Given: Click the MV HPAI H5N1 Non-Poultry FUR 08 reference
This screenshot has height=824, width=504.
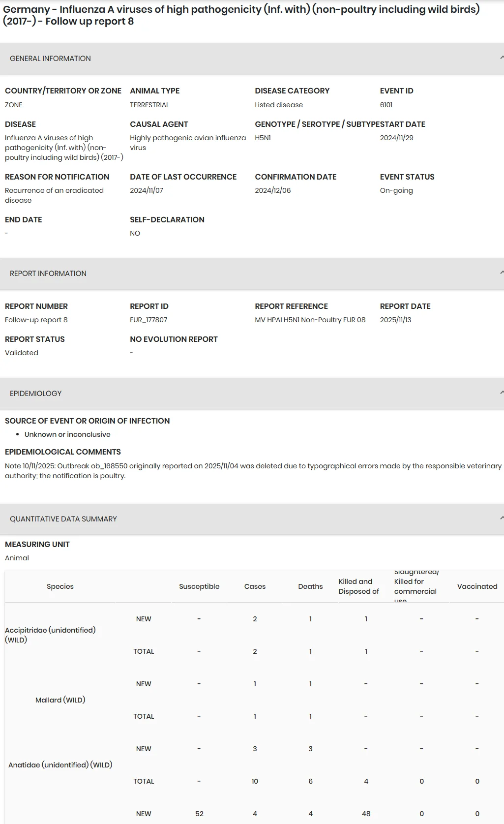Looking at the screenshot, I should 310,320.
